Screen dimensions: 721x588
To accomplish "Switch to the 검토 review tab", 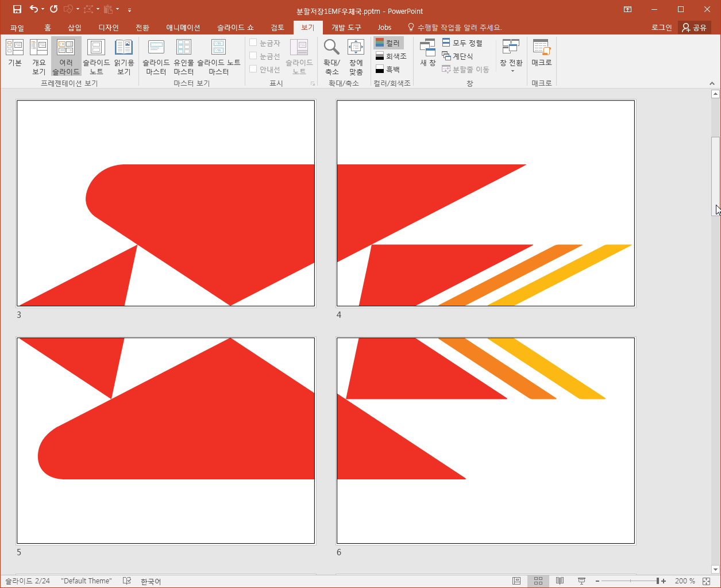I will [277, 28].
